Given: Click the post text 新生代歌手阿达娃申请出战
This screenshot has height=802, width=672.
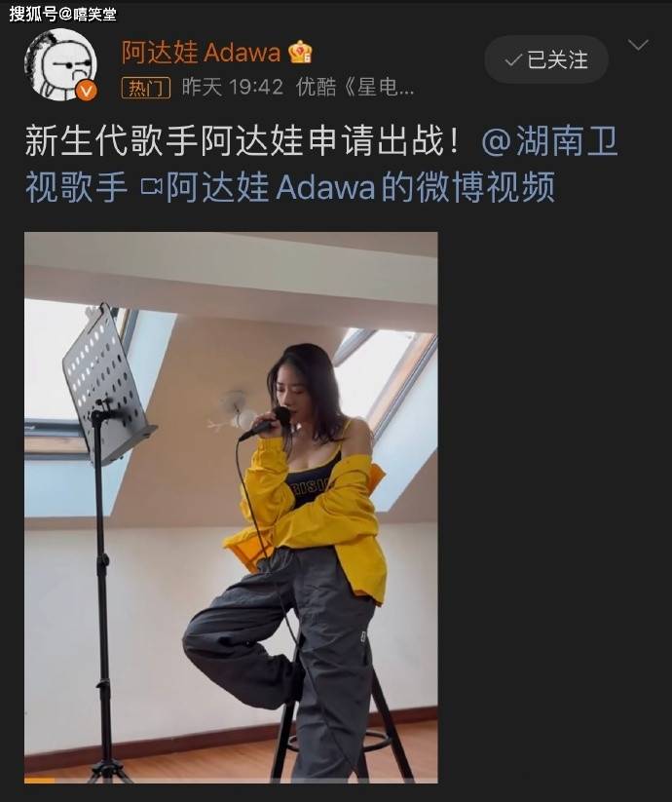Looking at the screenshot, I should tap(243, 141).
